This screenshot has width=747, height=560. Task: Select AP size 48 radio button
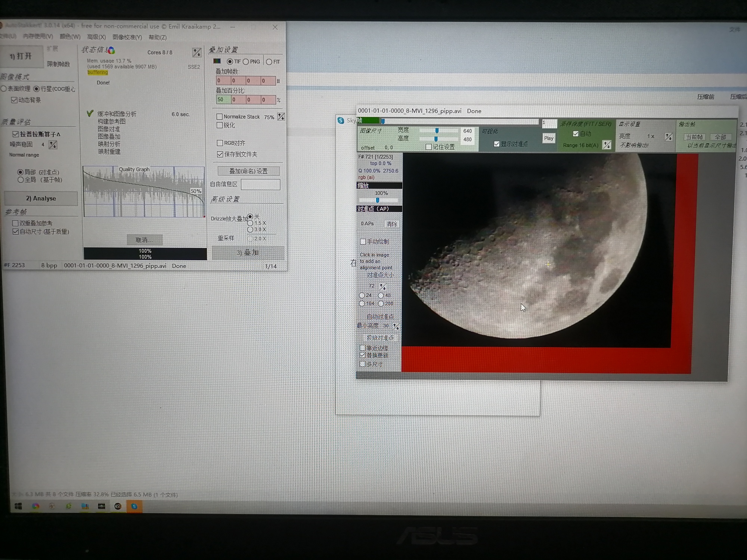[381, 295]
